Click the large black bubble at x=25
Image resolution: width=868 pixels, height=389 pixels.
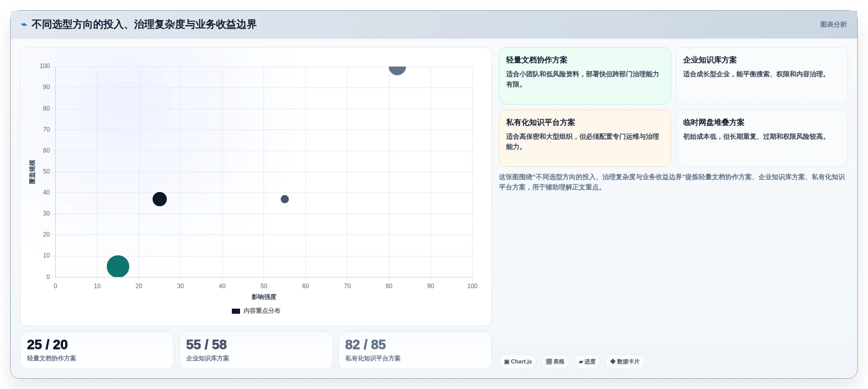pos(160,199)
